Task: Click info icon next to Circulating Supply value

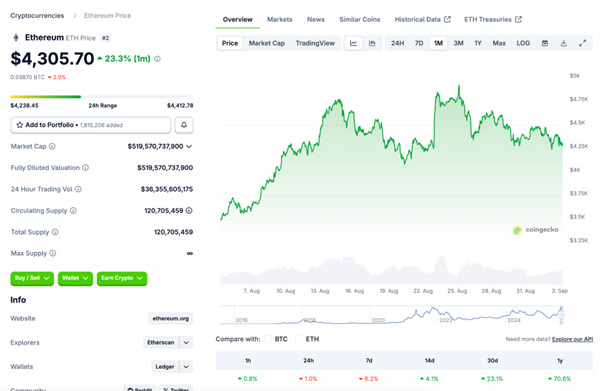Action: click(189, 210)
